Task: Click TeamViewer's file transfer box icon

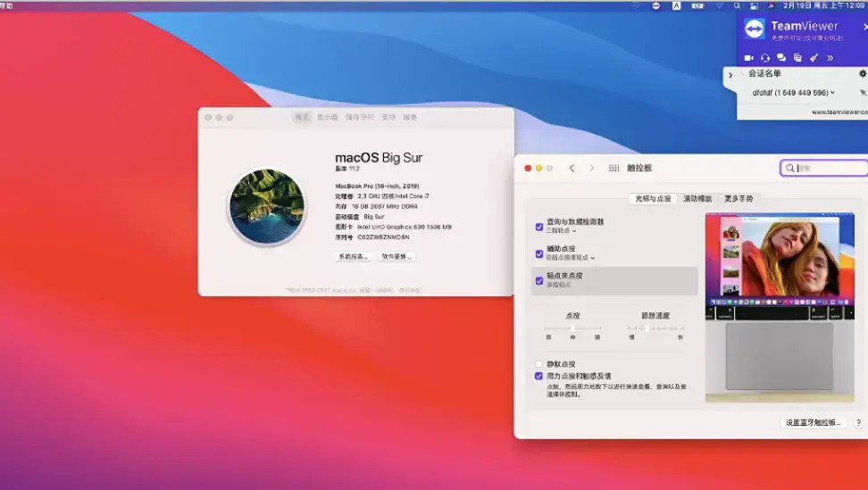Action: pos(797,57)
